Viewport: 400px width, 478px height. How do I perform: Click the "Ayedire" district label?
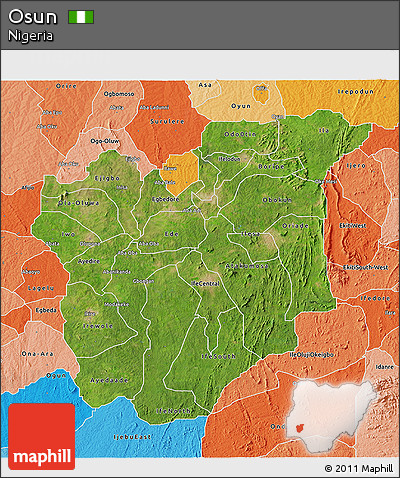pyautogui.click(x=89, y=261)
